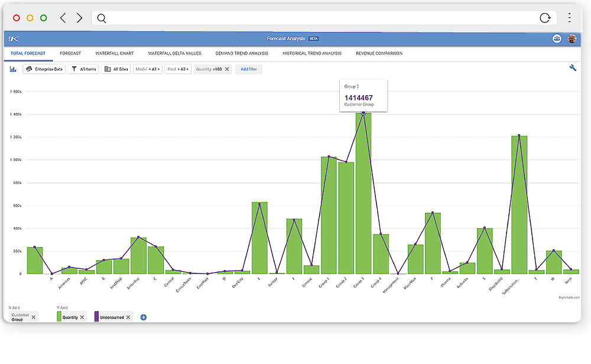The height and width of the screenshot is (364, 591).
Task: Click the Enterprise Data button
Action: click(x=45, y=69)
